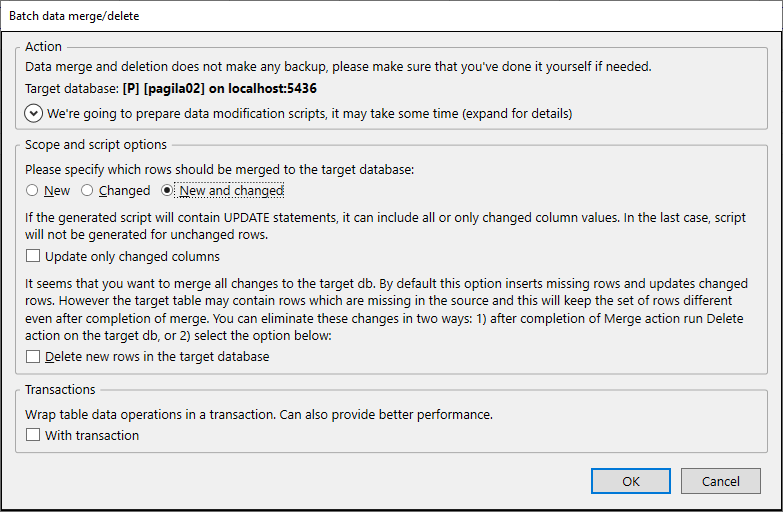
Task: Click the OK button
Action: [630, 481]
